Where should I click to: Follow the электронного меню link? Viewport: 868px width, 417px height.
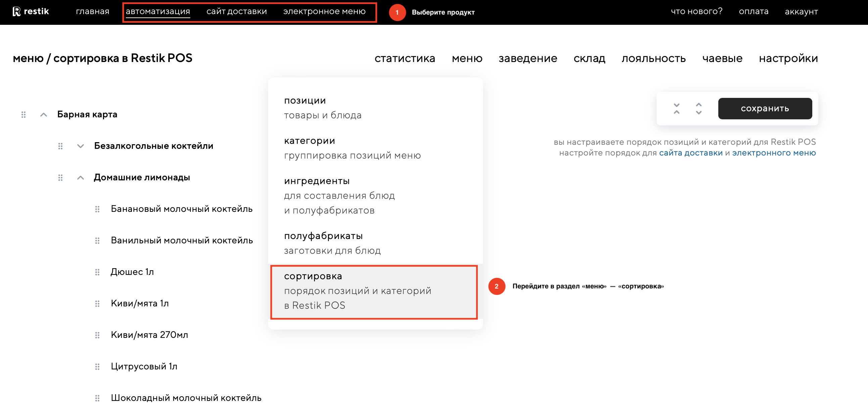point(774,153)
